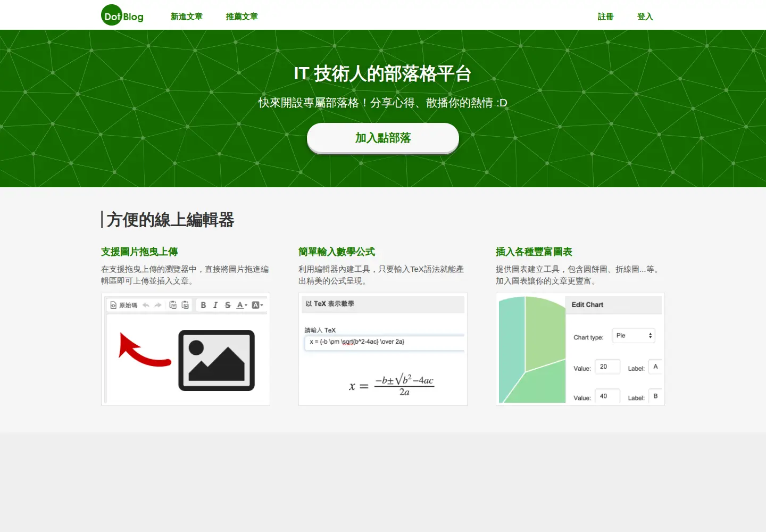Click the 請輸入 TeX label
The height and width of the screenshot is (532, 766).
coord(320,330)
